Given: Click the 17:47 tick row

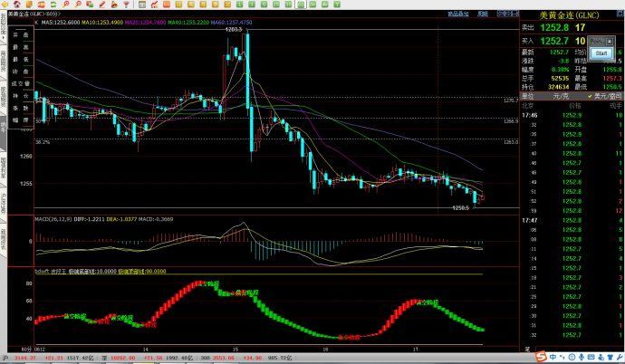Looking at the screenshot, I should [572, 220].
